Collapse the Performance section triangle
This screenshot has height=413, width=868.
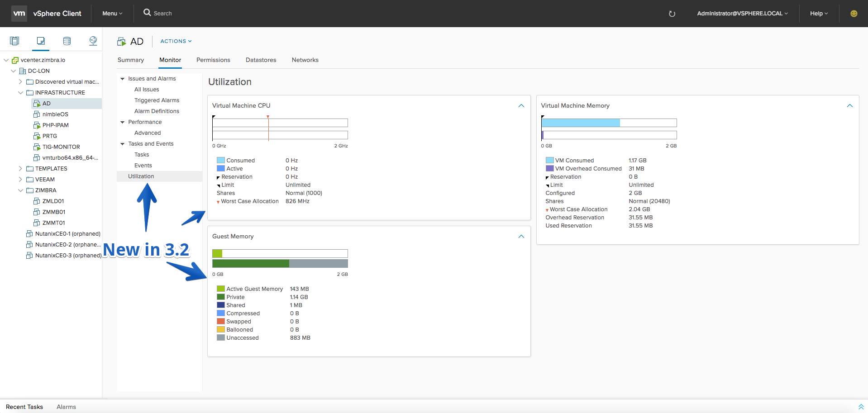[122, 122]
